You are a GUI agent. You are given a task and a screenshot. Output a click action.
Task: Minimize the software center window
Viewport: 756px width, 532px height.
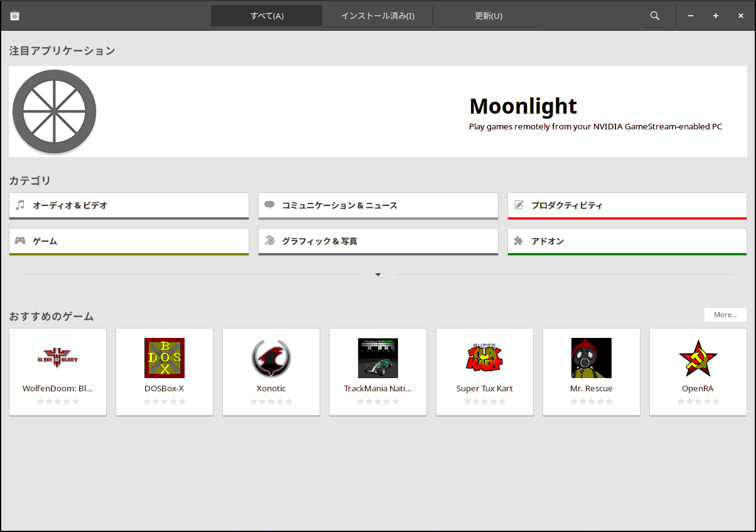click(x=691, y=16)
